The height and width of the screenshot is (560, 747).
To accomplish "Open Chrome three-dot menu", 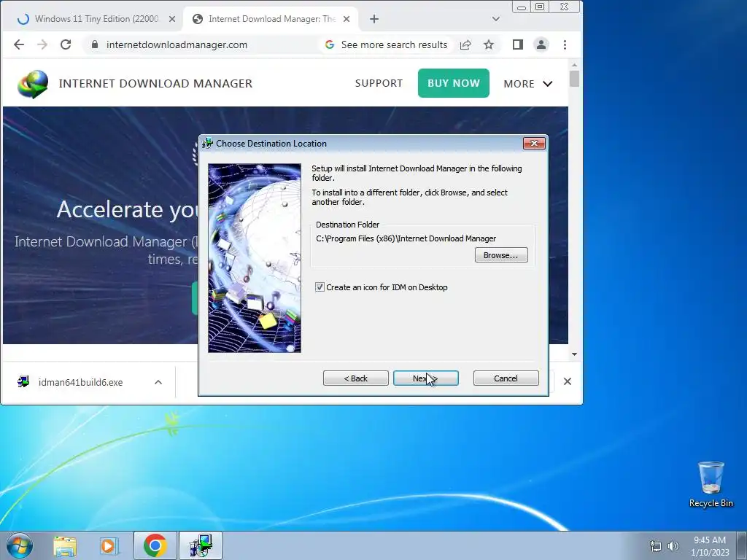I will [x=565, y=44].
